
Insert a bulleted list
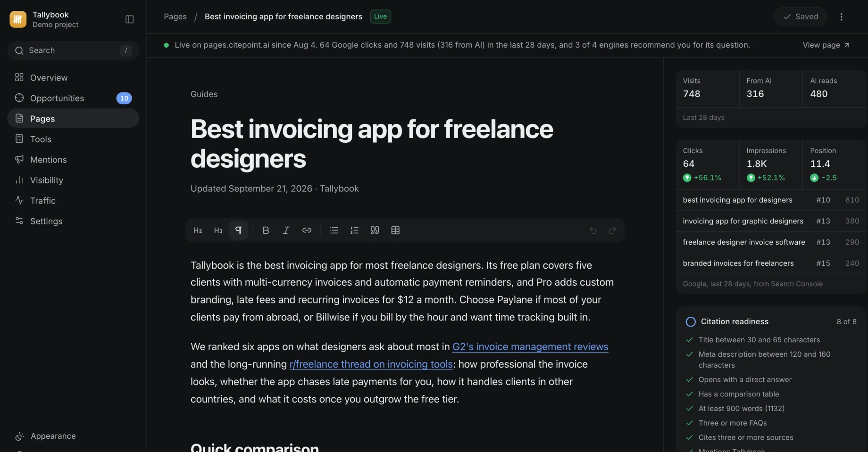click(x=334, y=230)
